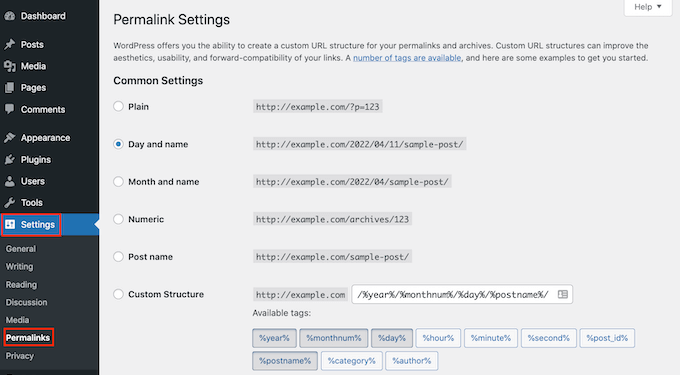Viewport: 680px width, 375px height.
Task: Click the Post name example URL
Action: pos(332,257)
